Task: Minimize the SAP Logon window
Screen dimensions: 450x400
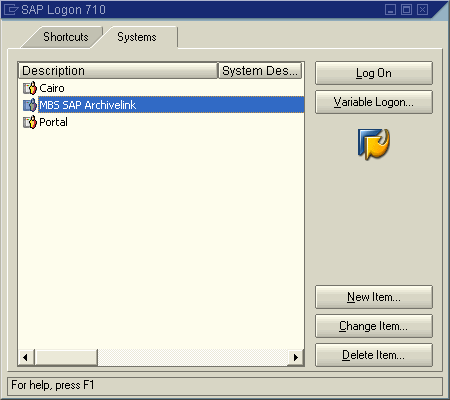Action: tap(390, 9)
